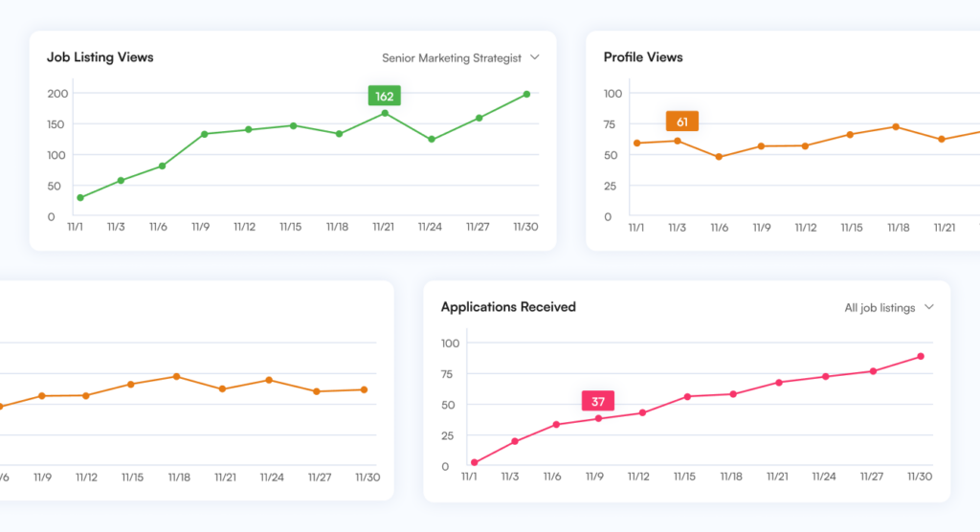Click the orange 61 tooltip badge
The height and width of the screenshot is (532, 980).
point(681,122)
